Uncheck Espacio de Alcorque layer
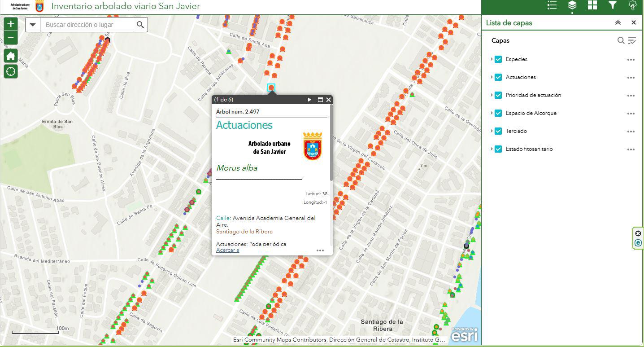 (x=498, y=113)
